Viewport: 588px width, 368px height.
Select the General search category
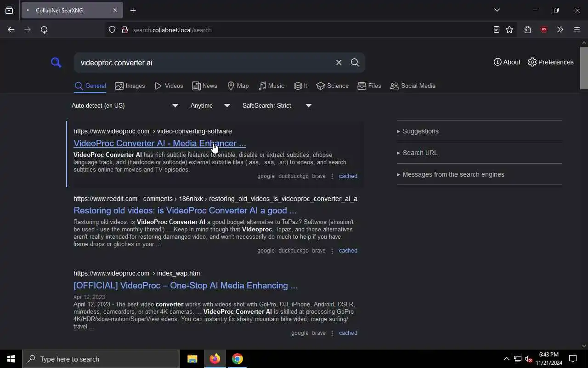tap(90, 86)
